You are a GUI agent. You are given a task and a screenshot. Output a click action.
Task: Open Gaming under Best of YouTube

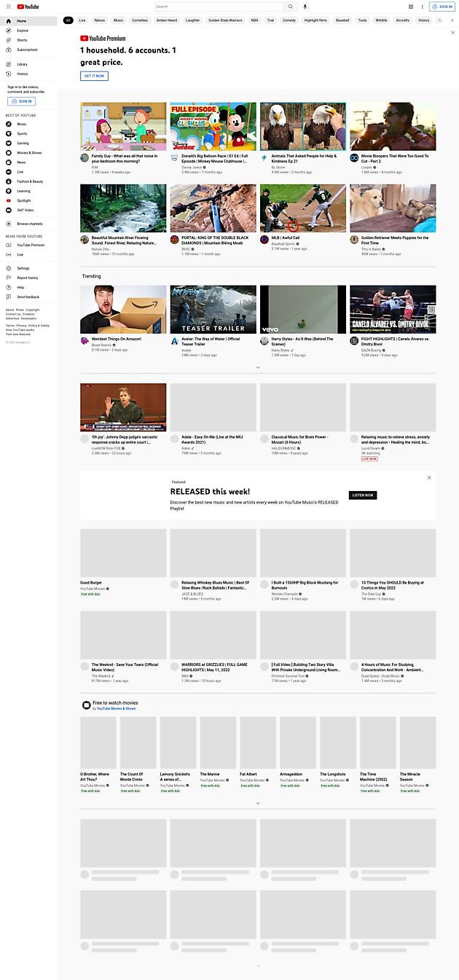pos(28,144)
